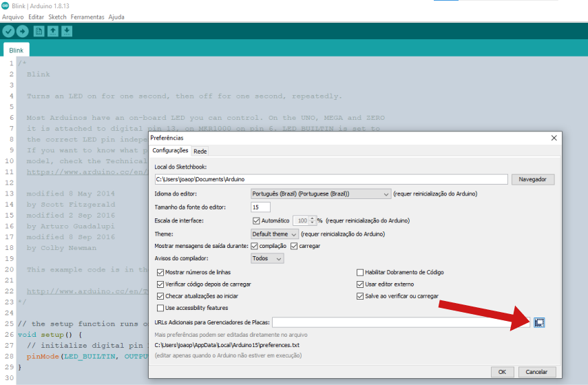Open the Ajuda menu
The width and height of the screenshot is (588, 385).
tap(116, 17)
